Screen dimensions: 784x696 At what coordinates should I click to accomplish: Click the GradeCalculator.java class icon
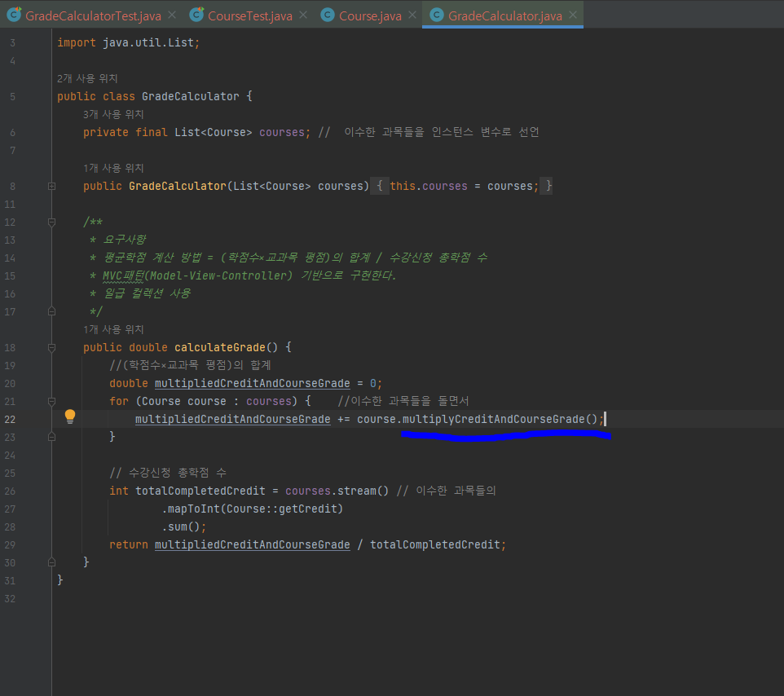coord(437,15)
